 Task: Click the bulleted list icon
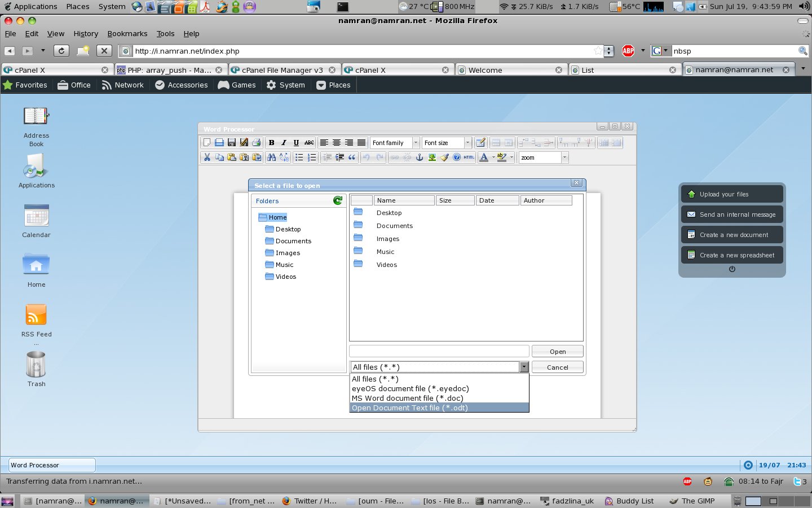coord(299,157)
